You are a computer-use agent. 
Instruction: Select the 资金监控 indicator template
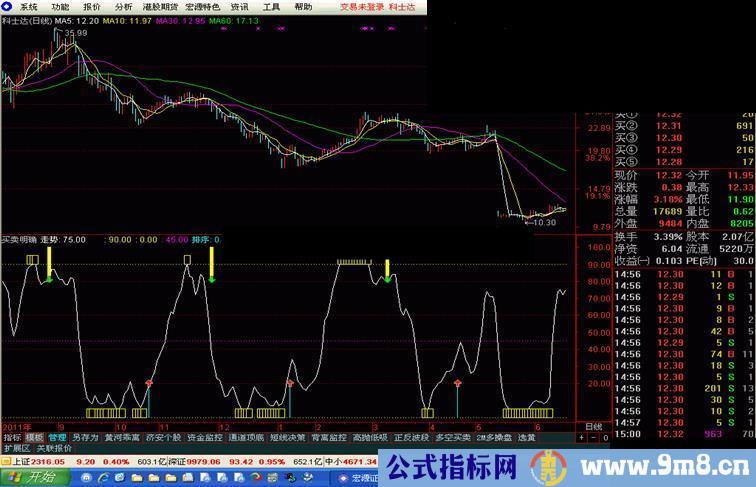tap(205, 437)
